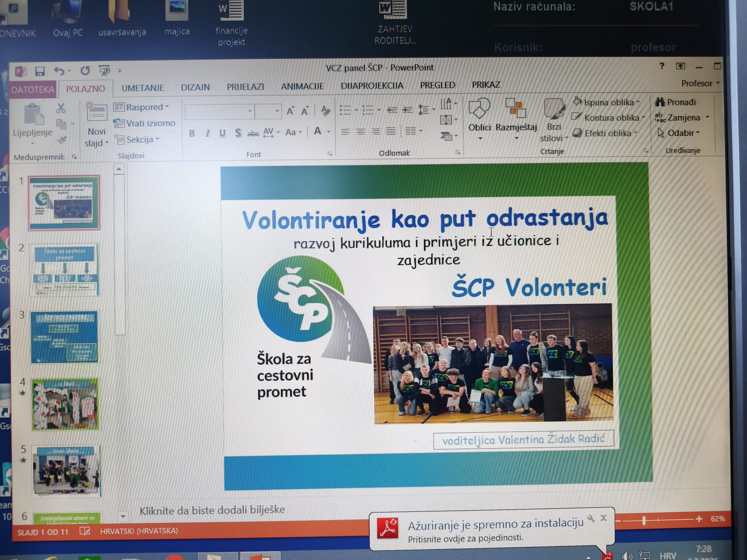Click the zoom slider in status bar
The height and width of the screenshot is (560, 747).
click(x=644, y=520)
